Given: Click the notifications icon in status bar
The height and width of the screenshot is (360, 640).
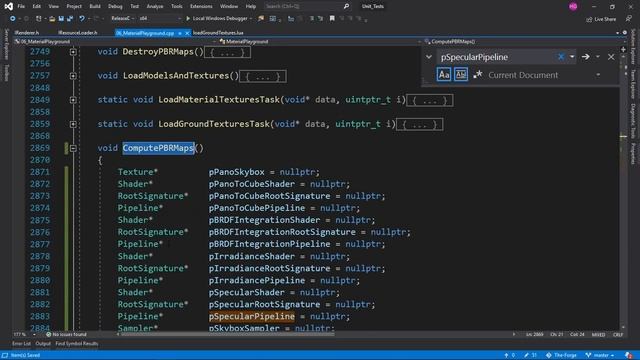Looking at the screenshot, I should (x=629, y=355).
